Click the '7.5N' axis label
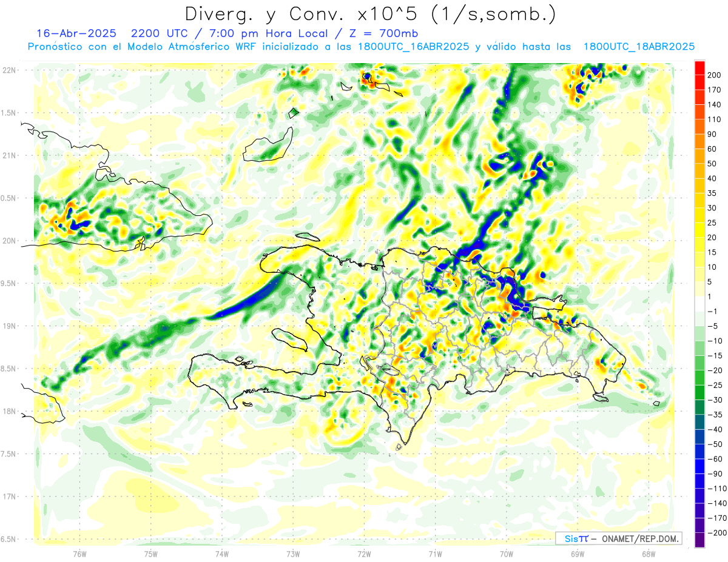 9,454
